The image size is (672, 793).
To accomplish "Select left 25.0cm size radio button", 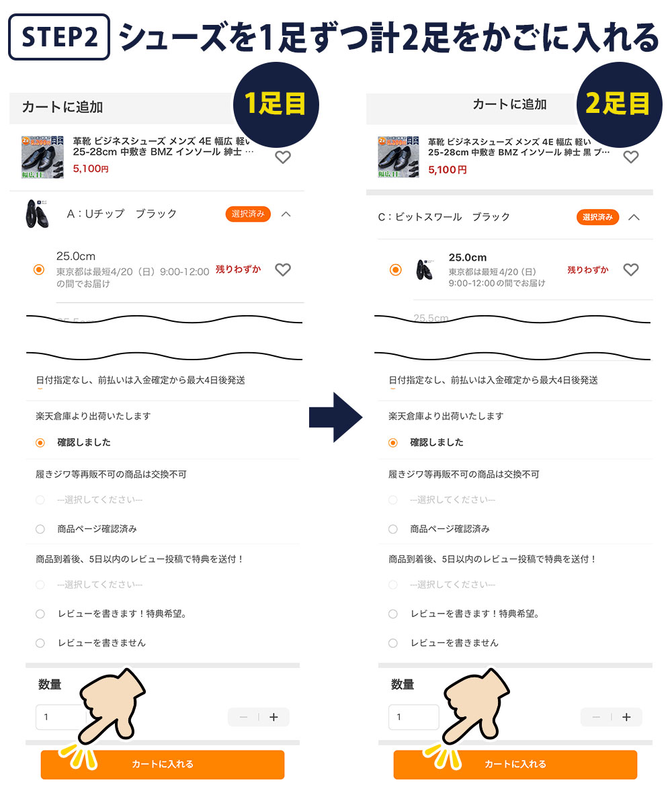I will click(39, 269).
